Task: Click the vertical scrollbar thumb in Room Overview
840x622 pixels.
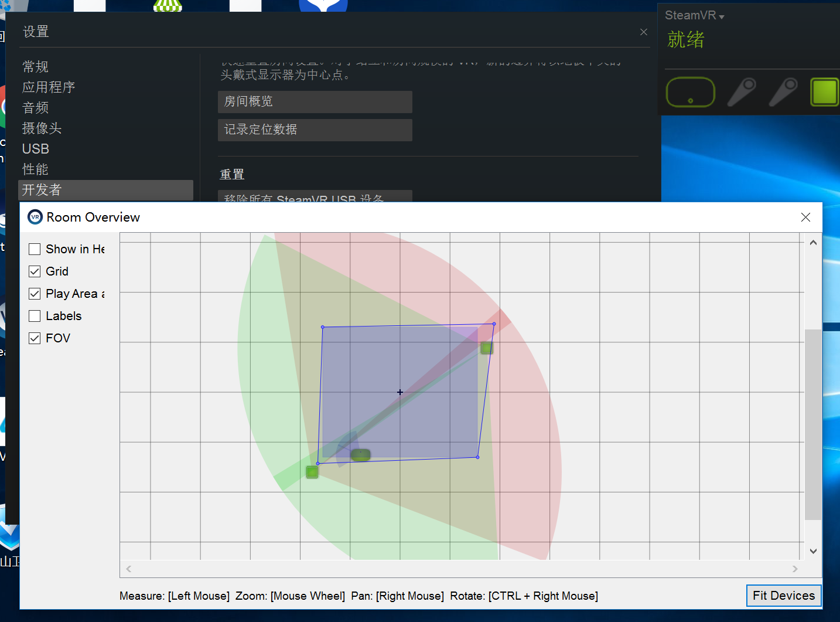Action: coord(813,424)
